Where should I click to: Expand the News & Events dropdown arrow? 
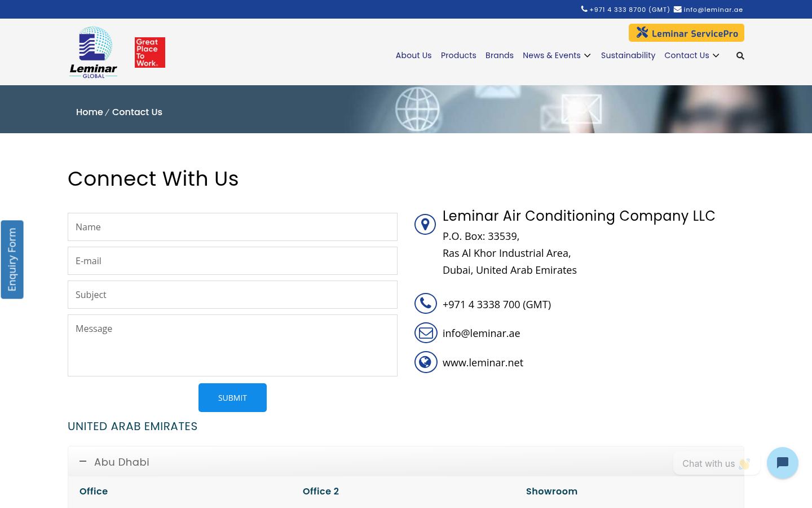pyautogui.click(x=588, y=55)
